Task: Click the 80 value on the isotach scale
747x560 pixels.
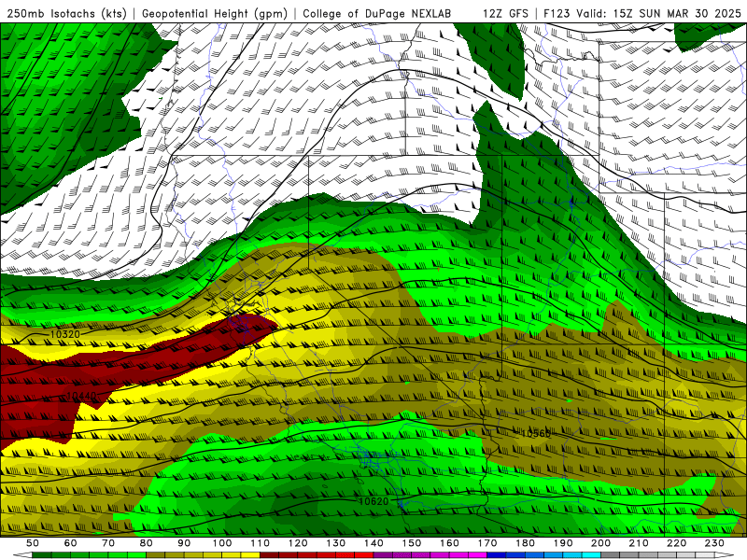Action: pyautogui.click(x=147, y=543)
